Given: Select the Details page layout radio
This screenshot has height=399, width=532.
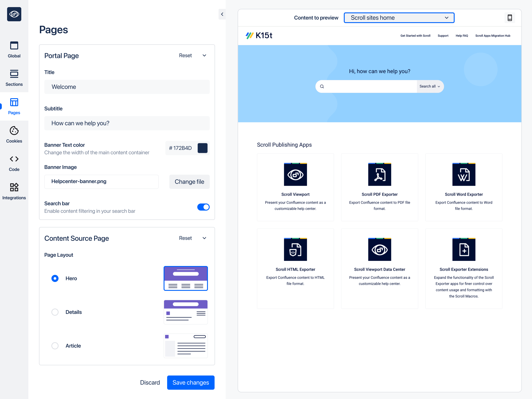Looking at the screenshot, I should tap(55, 312).
